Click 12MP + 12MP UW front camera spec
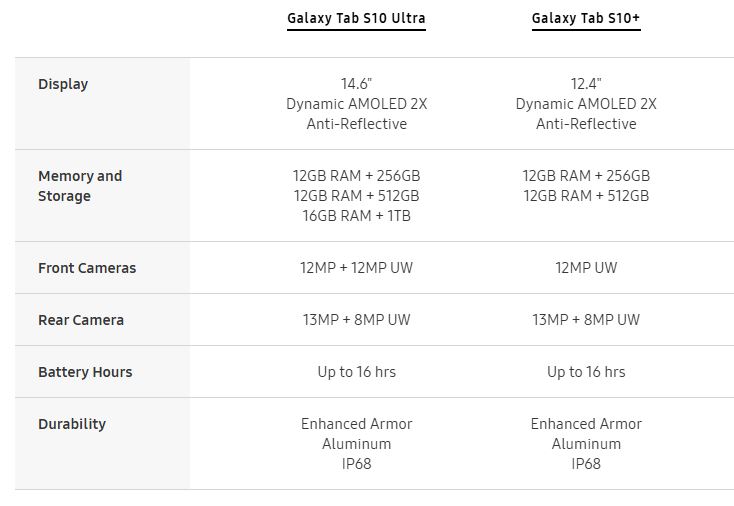Image resolution: width=734 pixels, height=506 pixels. (x=356, y=268)
